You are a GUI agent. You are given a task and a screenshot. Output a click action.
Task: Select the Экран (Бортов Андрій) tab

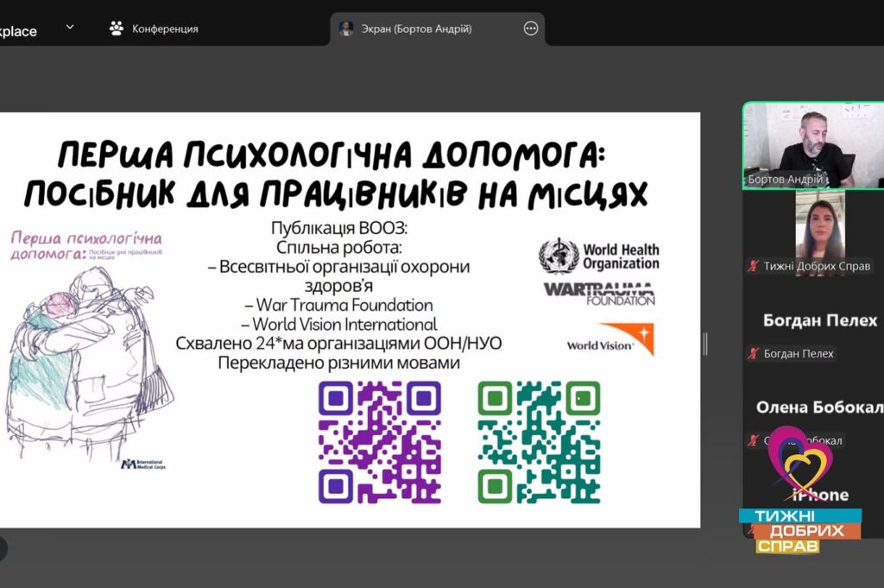tap(438, 28)
